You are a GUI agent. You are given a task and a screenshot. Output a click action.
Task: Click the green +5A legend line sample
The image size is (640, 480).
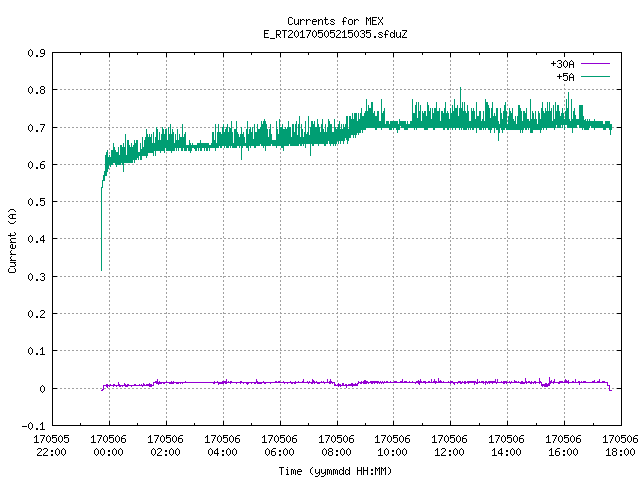pyautogui.click(x=595, y=76)
